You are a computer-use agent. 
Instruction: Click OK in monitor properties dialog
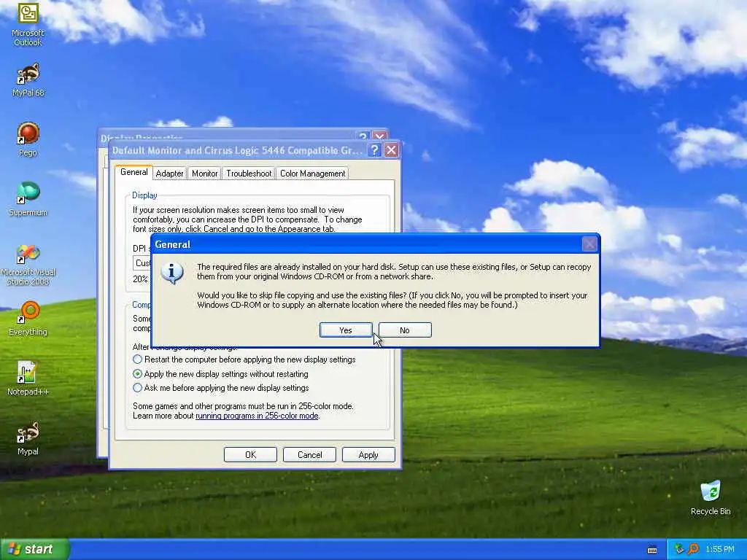pyautogui.click(x=251, y=455)
